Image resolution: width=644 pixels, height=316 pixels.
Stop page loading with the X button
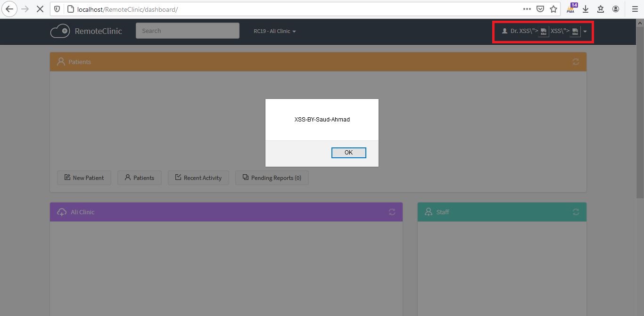40,9
